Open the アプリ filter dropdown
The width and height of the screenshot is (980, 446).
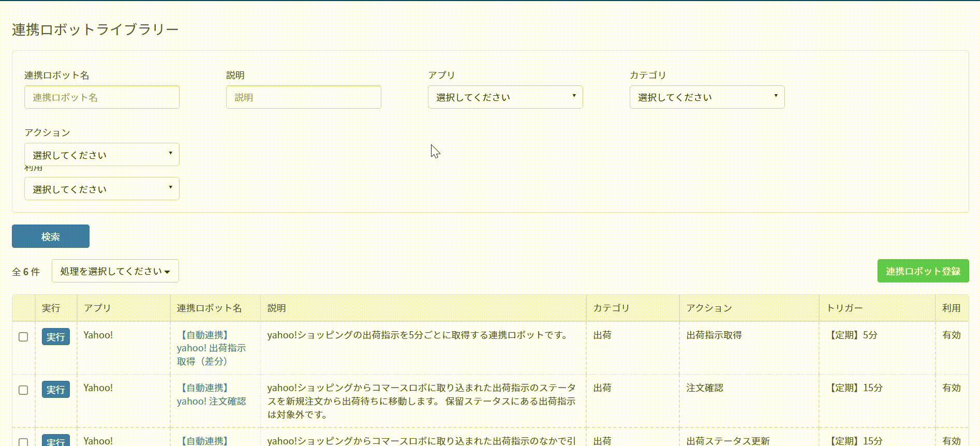[506, 97]
